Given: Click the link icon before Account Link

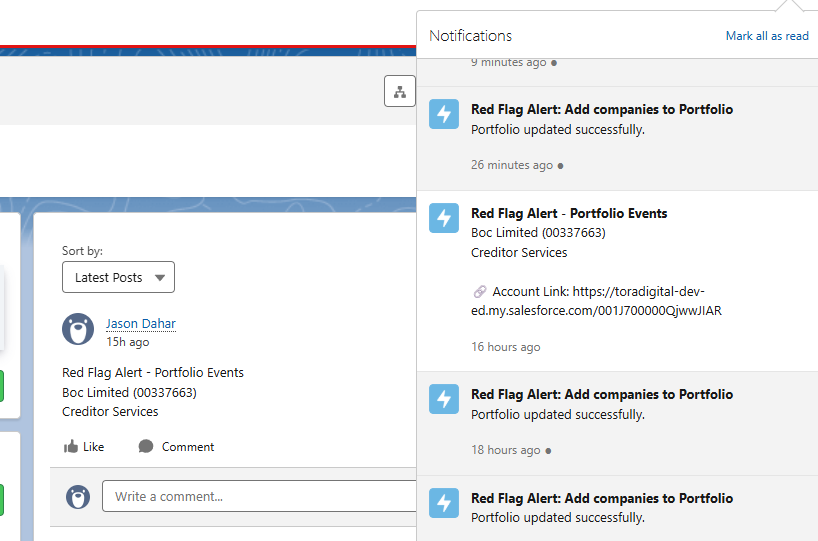Looking at the screenshot, I should [480, 291].
